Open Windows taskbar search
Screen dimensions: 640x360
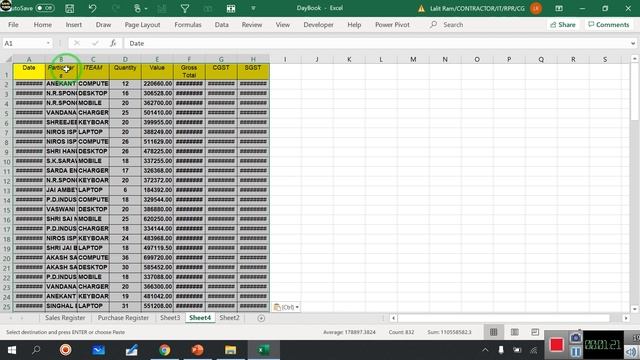[x=36, y=350]
